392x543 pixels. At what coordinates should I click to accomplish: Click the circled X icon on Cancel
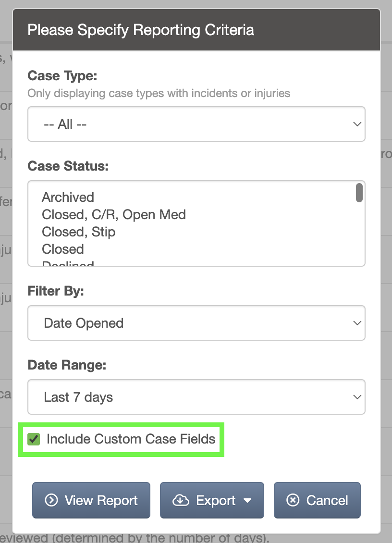293,500
